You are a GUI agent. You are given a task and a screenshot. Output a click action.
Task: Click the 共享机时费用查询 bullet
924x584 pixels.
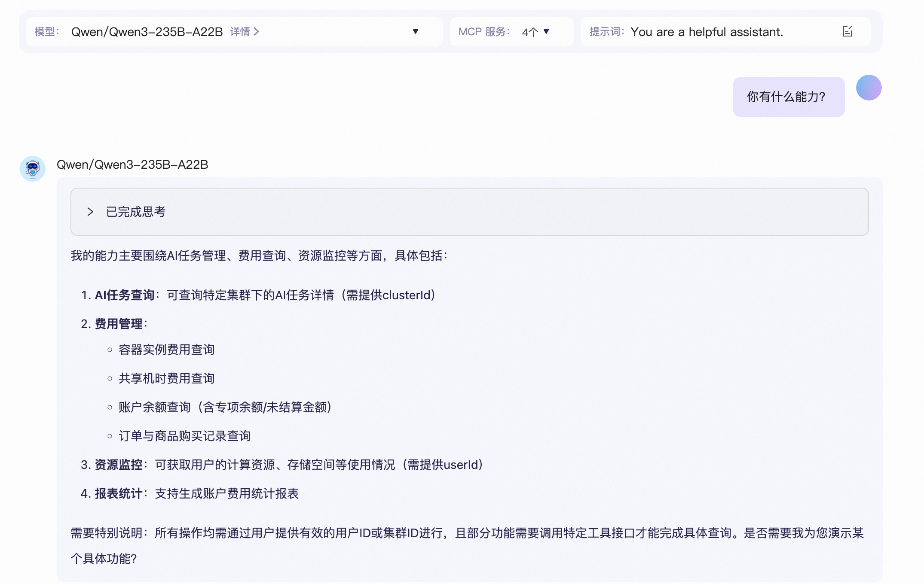[166, 378]
